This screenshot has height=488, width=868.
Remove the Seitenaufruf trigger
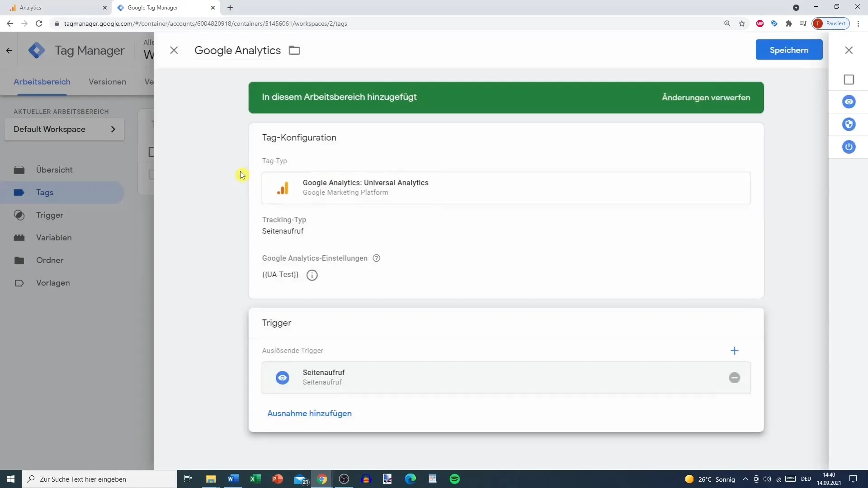coord(734,378)
